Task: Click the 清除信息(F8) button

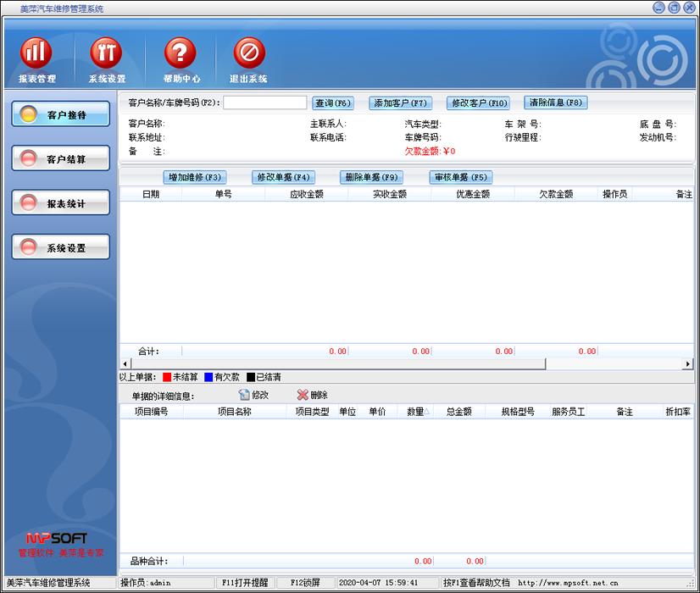Action: (x=555, y=103)
